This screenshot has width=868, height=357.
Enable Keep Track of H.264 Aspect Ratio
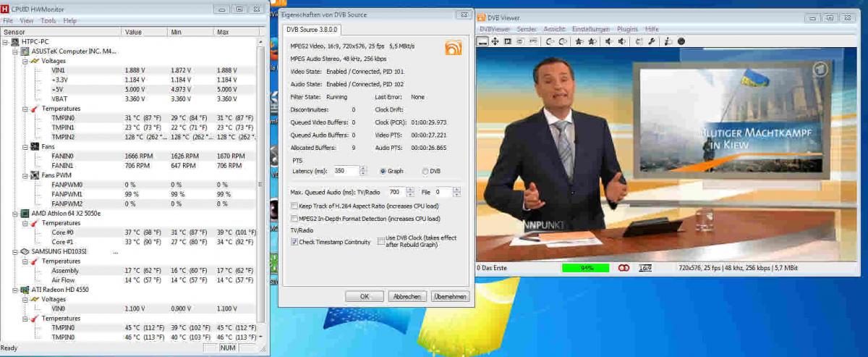(x=294, y=206)
